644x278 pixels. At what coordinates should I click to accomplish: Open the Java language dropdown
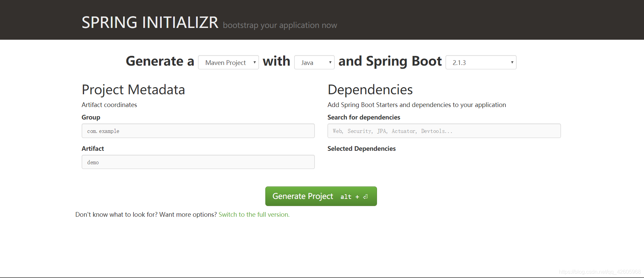coord(314,62)
